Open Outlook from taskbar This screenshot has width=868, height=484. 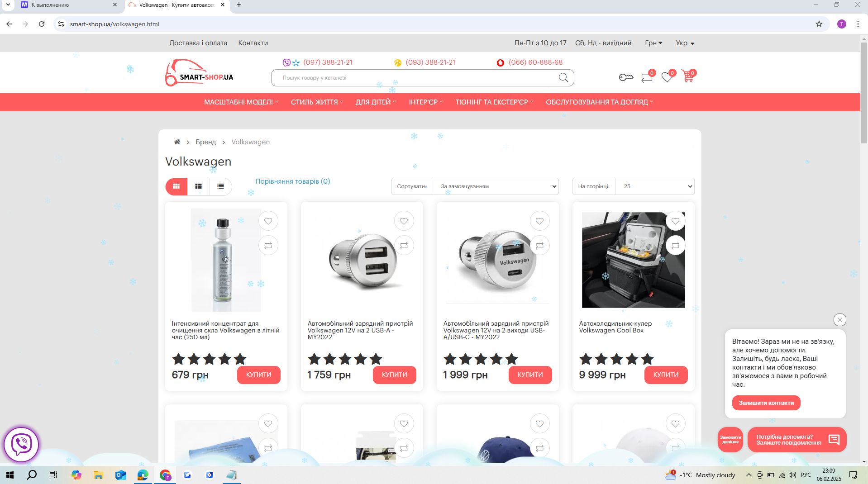click(120, 475)
